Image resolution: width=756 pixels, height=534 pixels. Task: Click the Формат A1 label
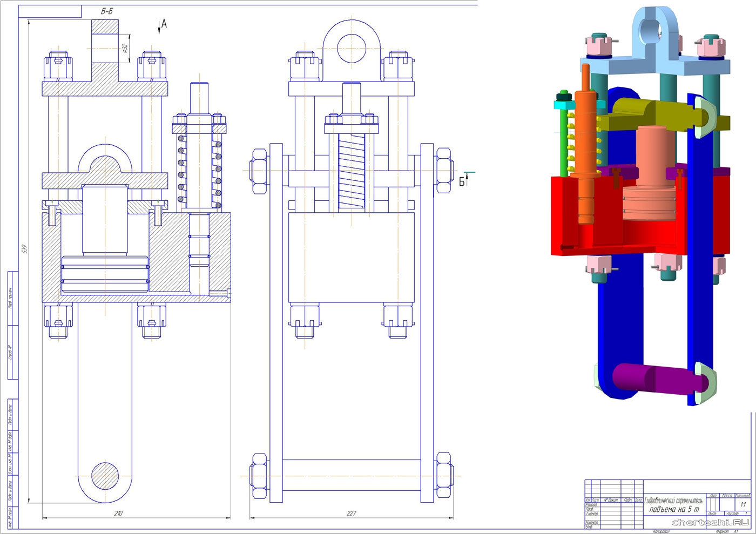pos(726,531)
